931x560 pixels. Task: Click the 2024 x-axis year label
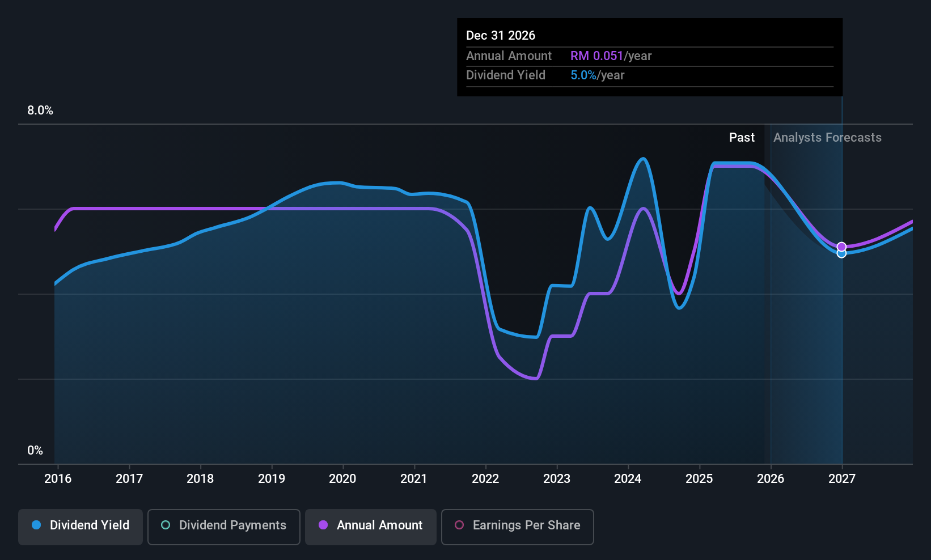tap(628, 479)
